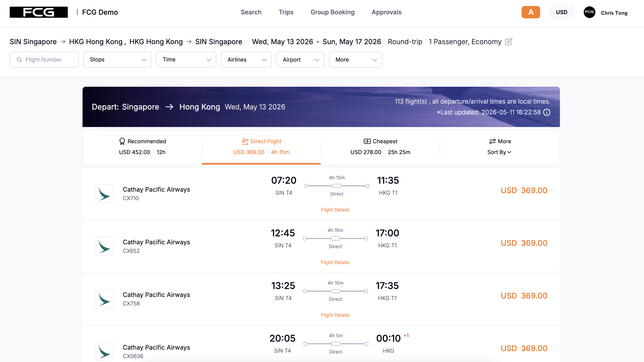Viewport: 644px width, 362px height.
Task: Click the Recommended ribbon badge icon
Action: click(x=122, y=141)
